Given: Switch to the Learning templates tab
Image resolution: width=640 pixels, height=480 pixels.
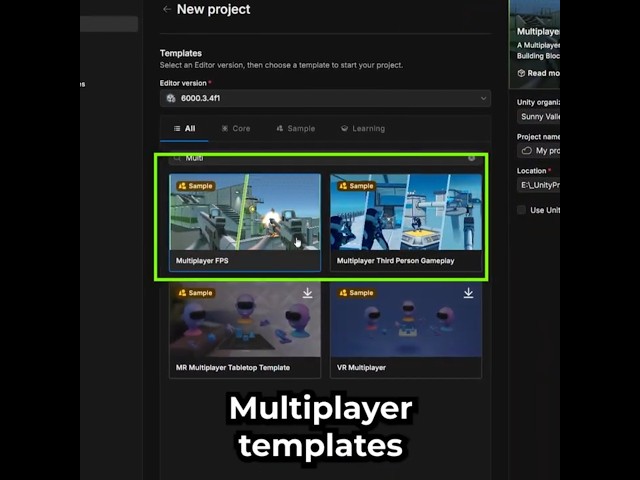Looking at the screenshot, I should coord(363,129).
